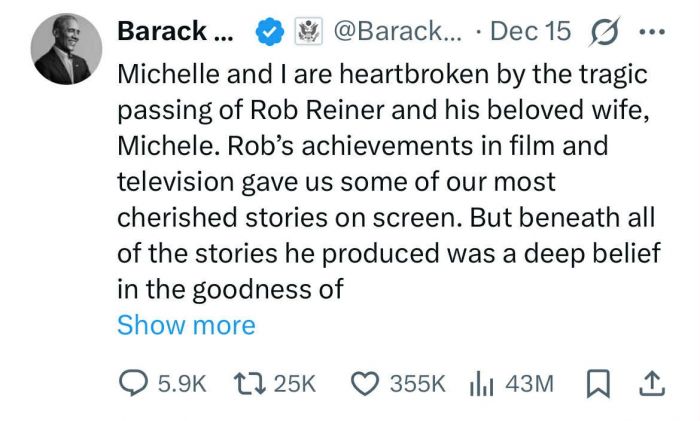Viewport: 700px width, 421px height.
Task: Expand the post with Show more
Action: (x=186, y=325)
